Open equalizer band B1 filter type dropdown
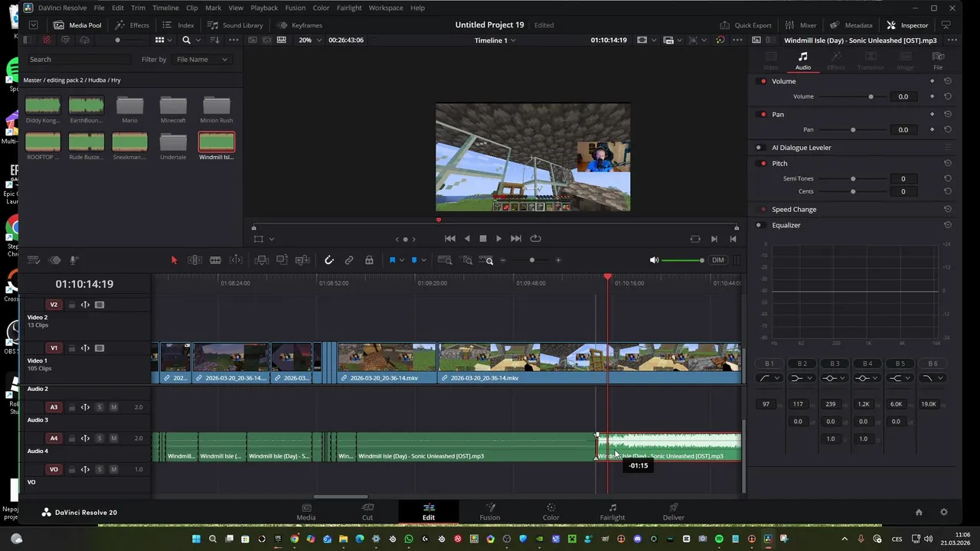Viewport: 980px width, 551px height. tap(769, 378)
